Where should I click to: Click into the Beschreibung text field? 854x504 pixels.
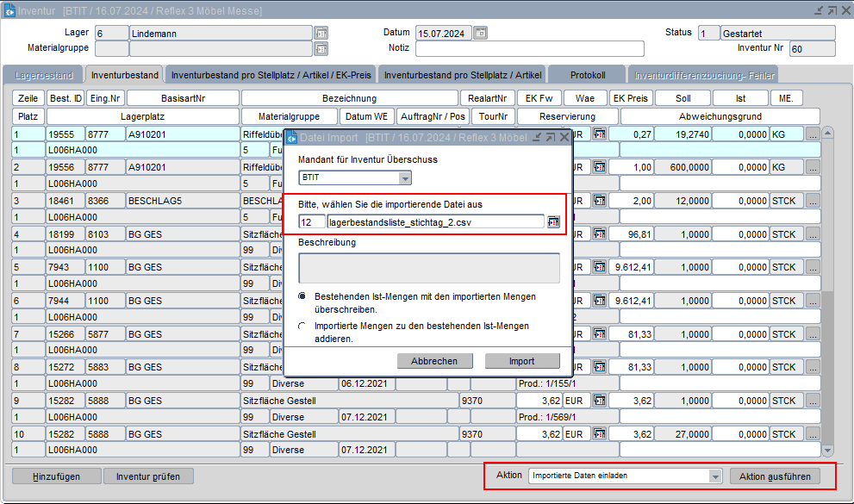point(429,267)
